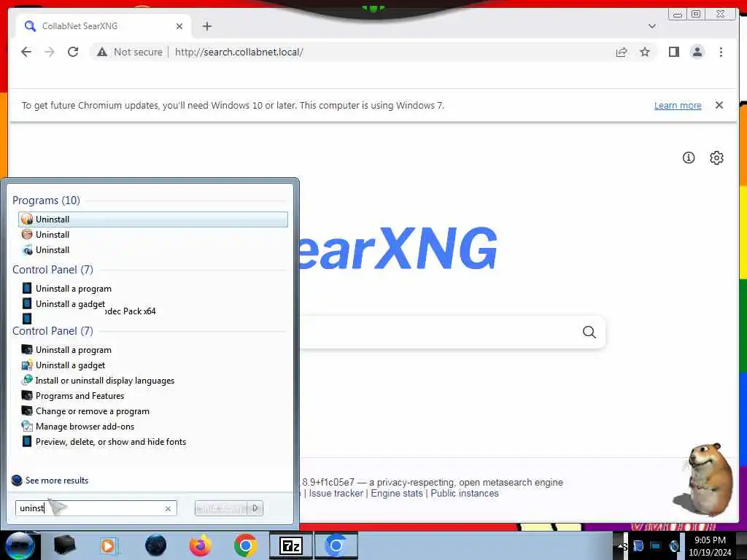Click the Not secure warning icon

pos(102,52)
